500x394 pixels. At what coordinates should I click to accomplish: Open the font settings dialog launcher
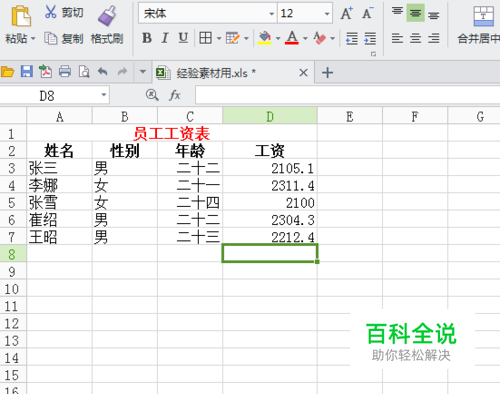click(373, 54)
